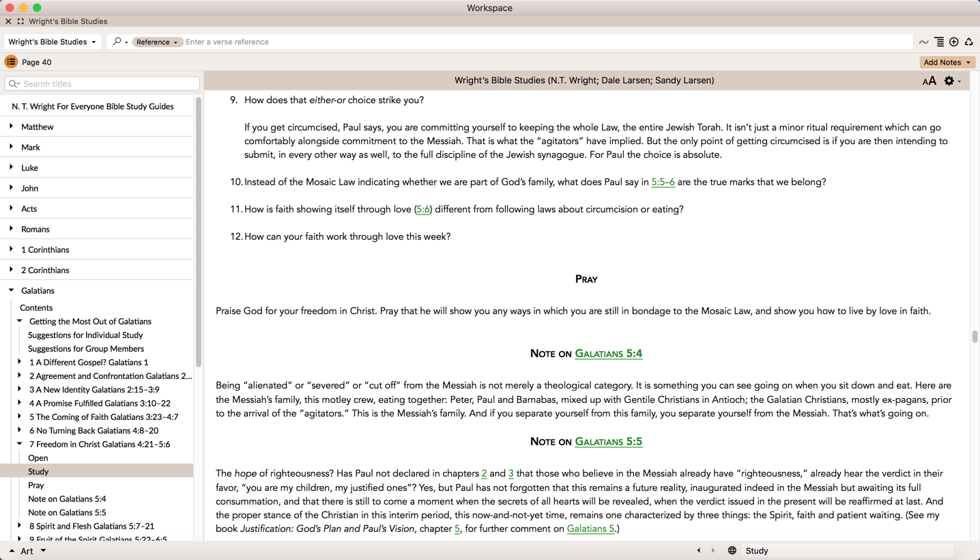The height and width of the screenshot is (560, 980).
Task: Click the fullscreen brackets icon near the tab title
Action: pos(20,21)
